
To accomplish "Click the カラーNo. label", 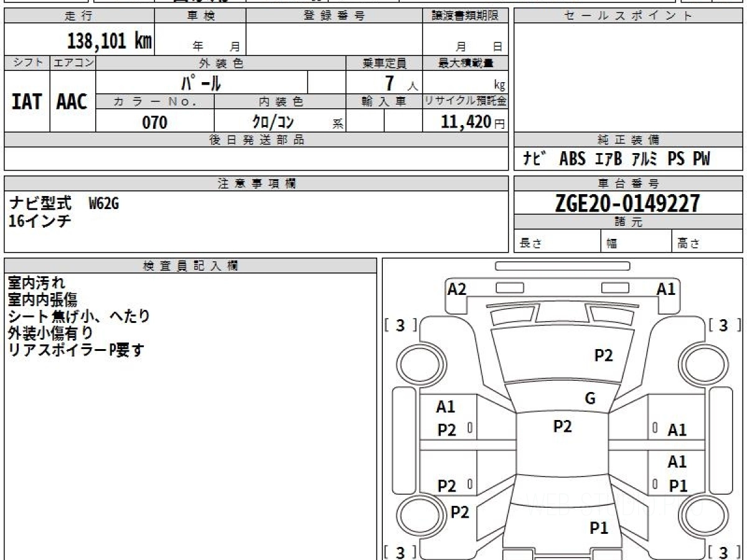I will pos(155,101).
